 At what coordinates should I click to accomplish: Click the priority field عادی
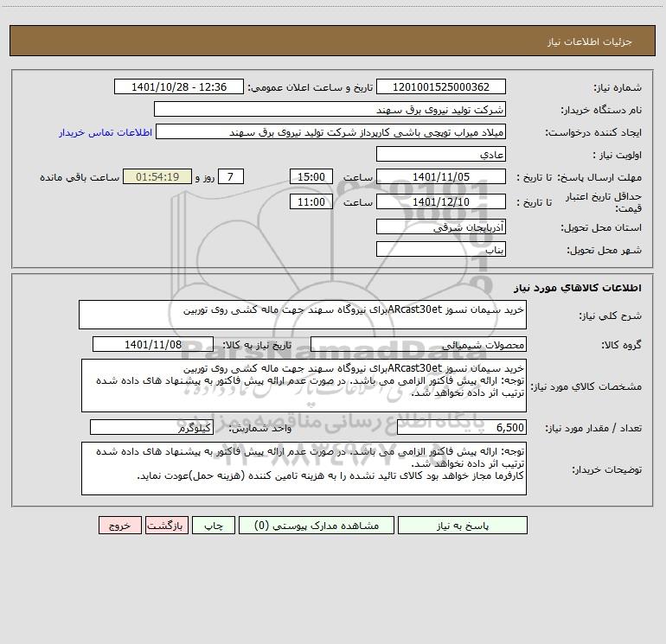click(441, 154)
